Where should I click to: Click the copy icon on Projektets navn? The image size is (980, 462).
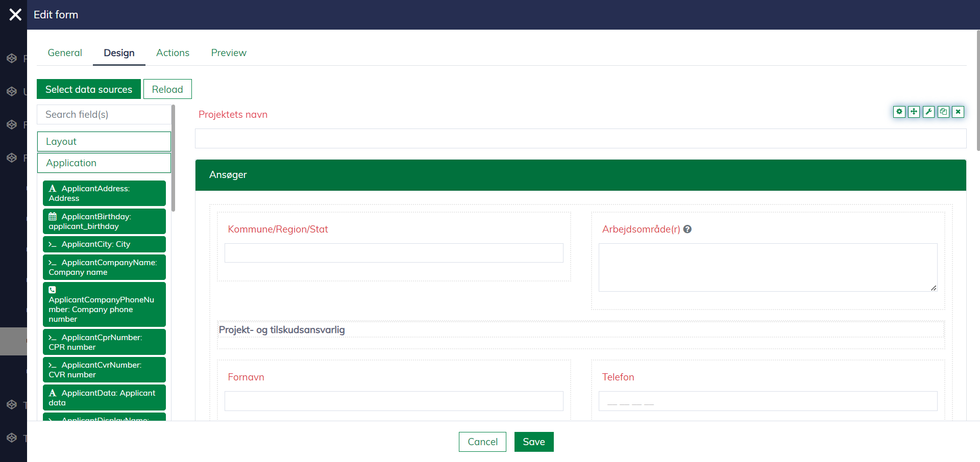943,112
